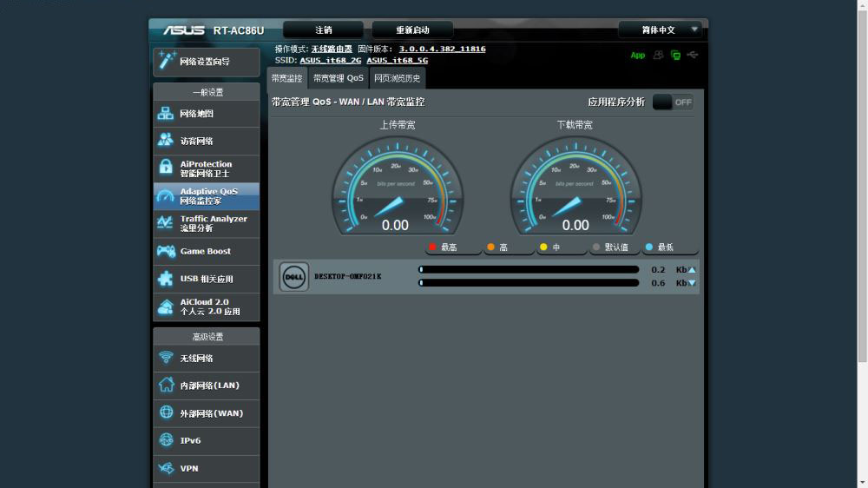Viewport: 868px width, 488px height.
Task: Click the USB status icon in header
Action: [692, 55]
